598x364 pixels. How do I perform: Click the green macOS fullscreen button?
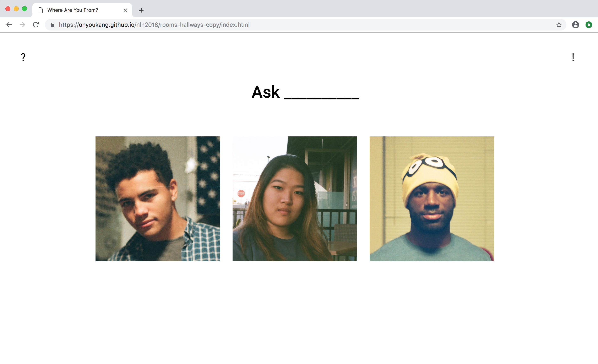coord(25,9)
